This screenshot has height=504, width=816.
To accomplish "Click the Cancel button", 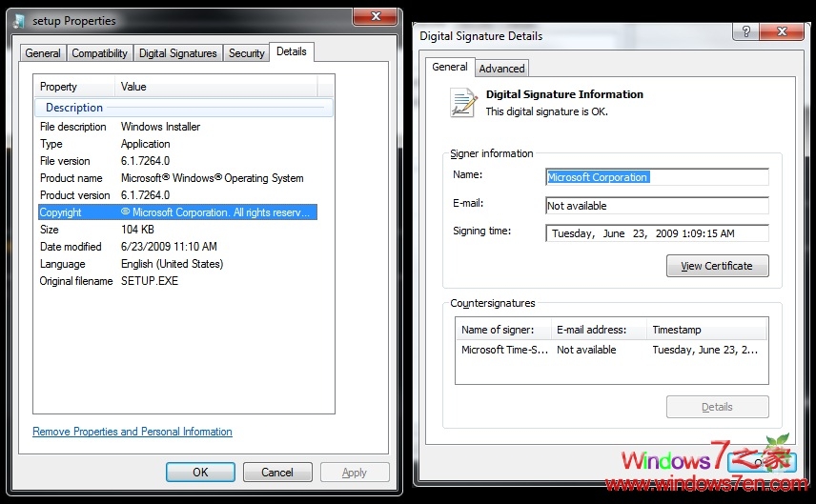I will 277,473.
